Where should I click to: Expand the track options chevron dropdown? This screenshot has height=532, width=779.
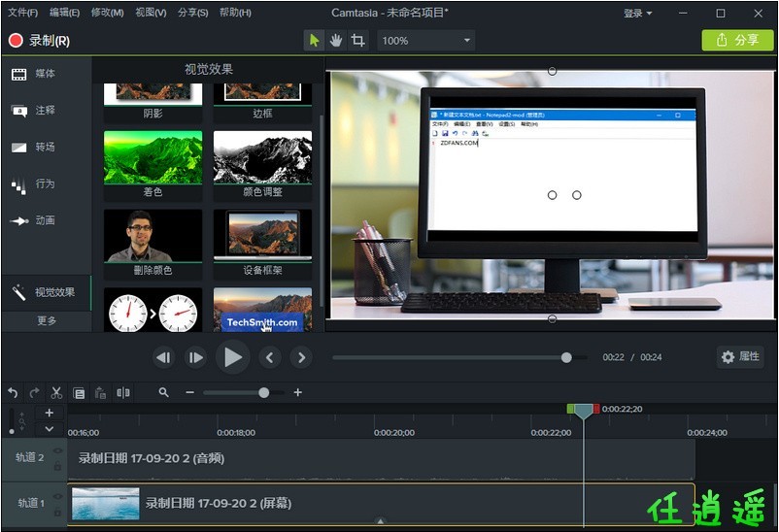[50, 429]
